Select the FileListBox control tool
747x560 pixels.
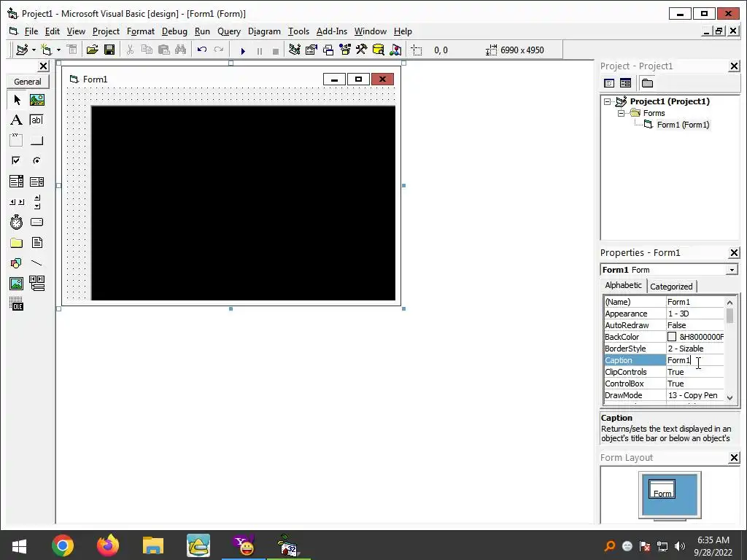pyautogui.click(x=36, y=243)
